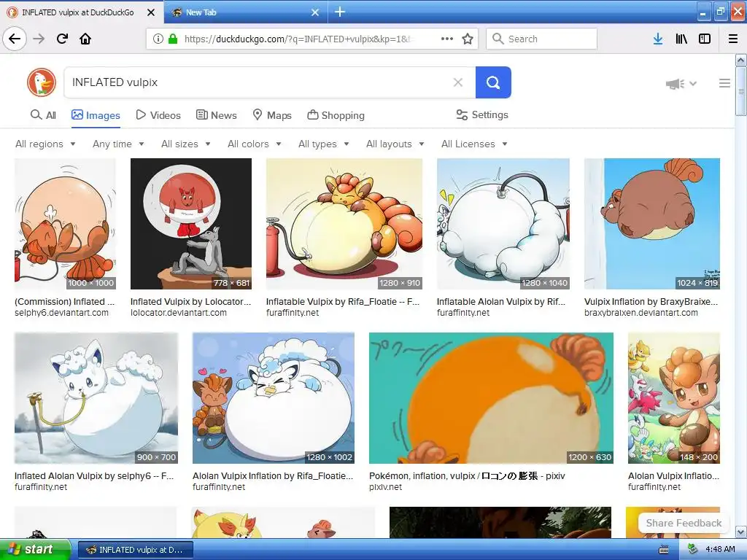Open selphy6.deviantart.com source link
The height and width of the screenshot is (560, 747).
point(61,313)
